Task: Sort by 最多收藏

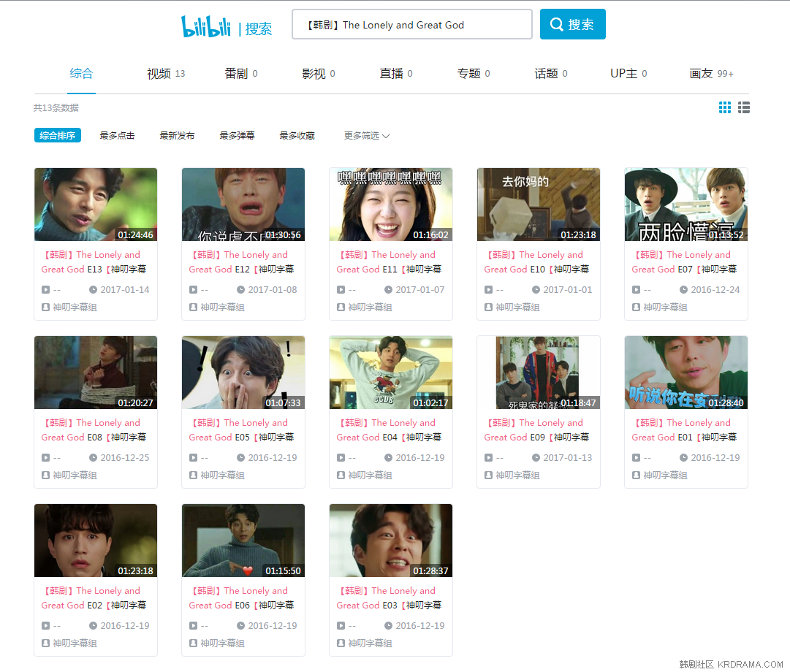Action: (297, 136)
